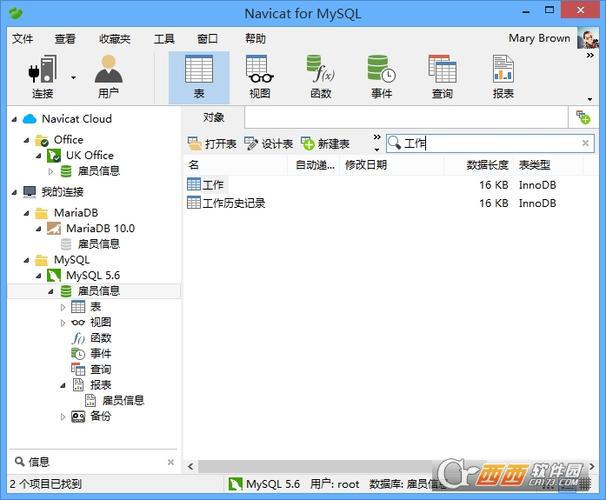Clear the 信息 tree search
The width and height of the screenshot is (606, 500).
[x=171, y=462]
